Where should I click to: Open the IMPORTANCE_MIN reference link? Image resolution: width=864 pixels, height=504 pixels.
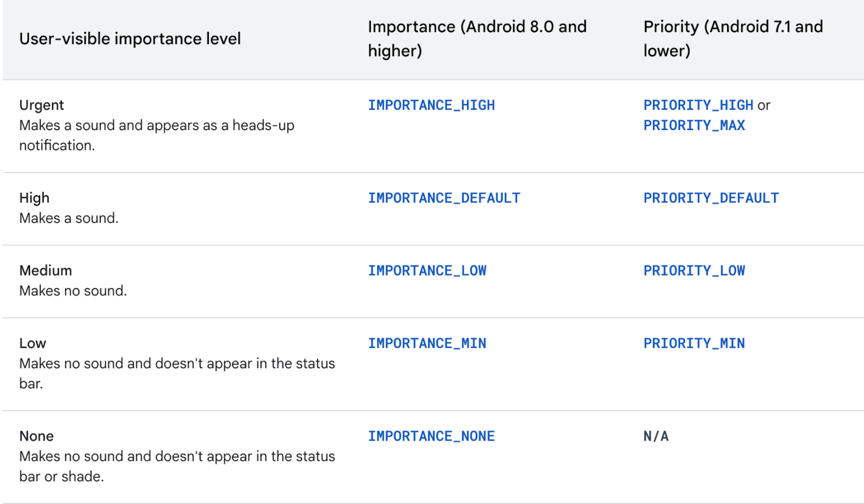(427, 343)
